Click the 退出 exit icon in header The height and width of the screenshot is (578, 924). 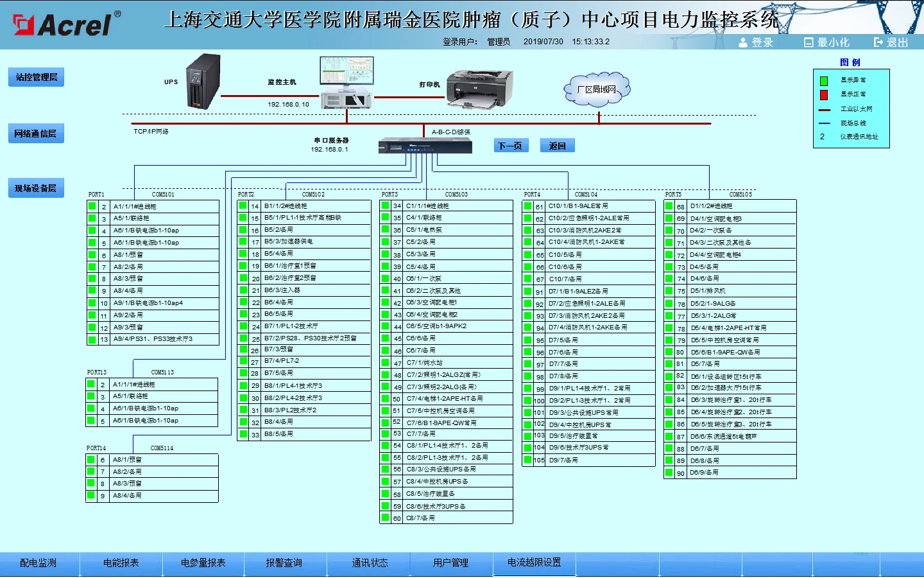pos(878,42)
